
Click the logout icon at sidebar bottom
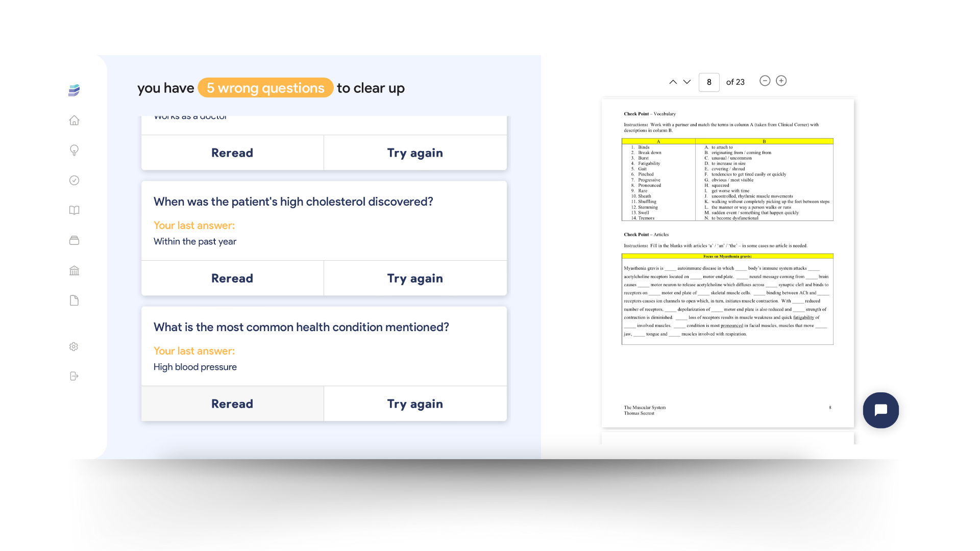click(x=74, y=376)
